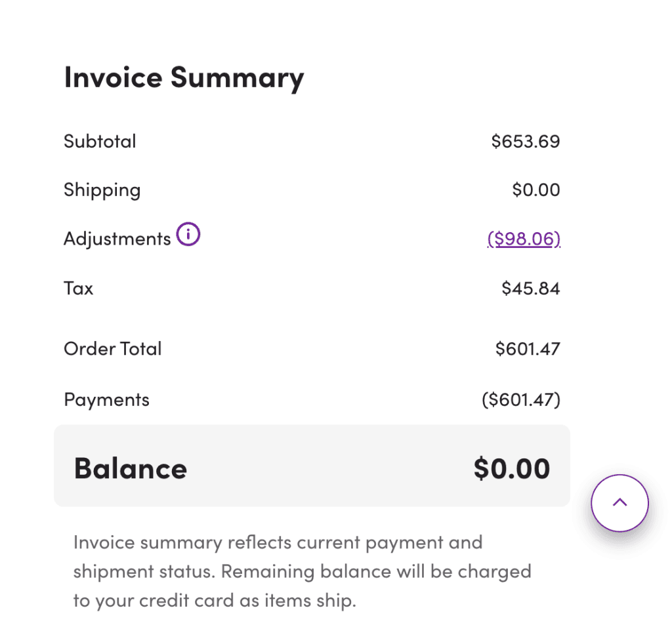Select the $45.84 tax amount

(530, 289)
